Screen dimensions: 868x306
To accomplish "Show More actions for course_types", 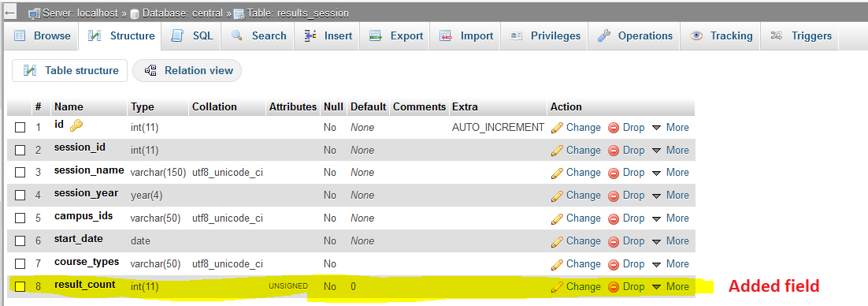I will tap(670, 264).
